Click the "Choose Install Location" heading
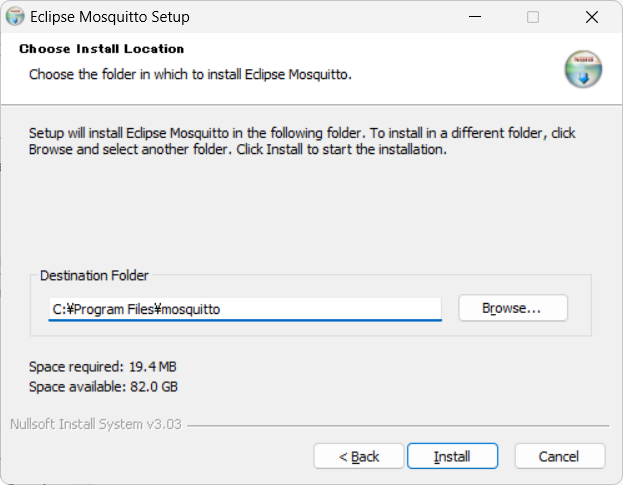623x485 pixels. [102, 49]
